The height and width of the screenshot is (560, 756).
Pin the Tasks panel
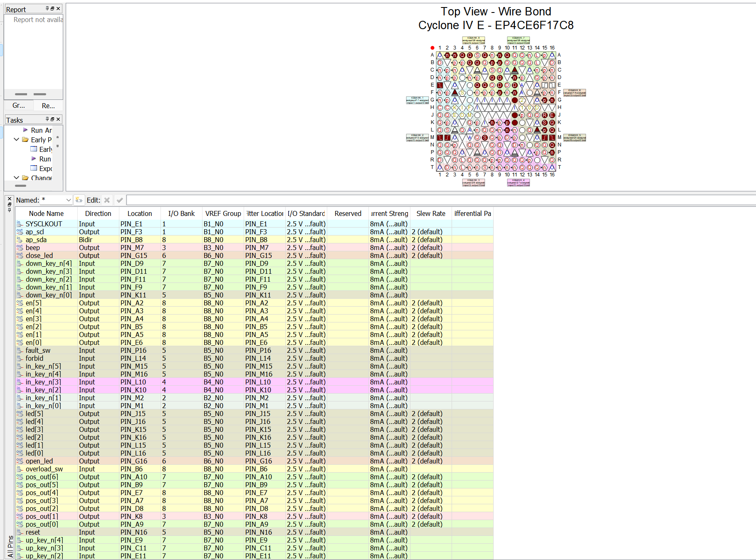pos(47,119)
